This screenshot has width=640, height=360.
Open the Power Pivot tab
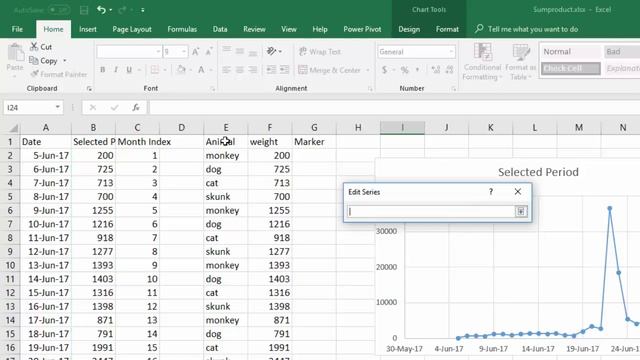click(362, 29)
